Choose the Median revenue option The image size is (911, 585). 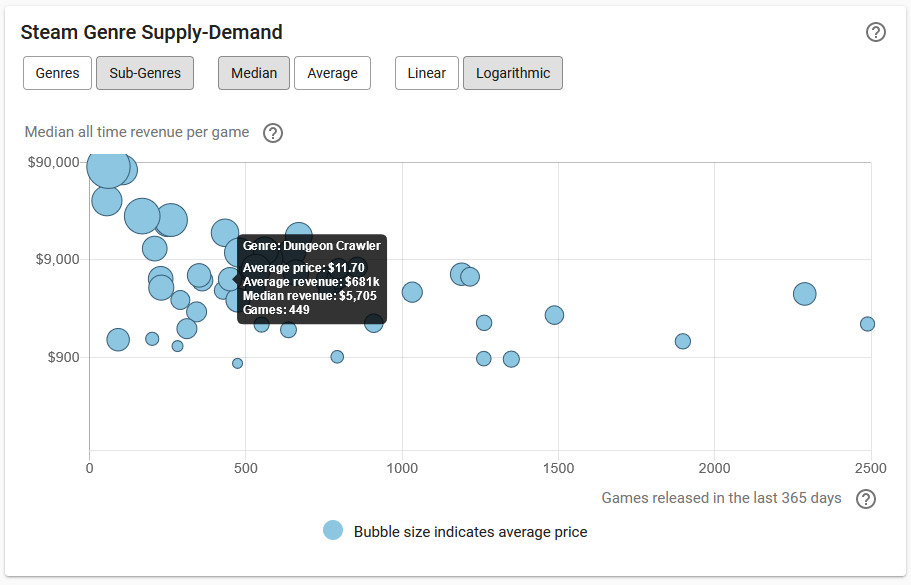(x=254, y=73)
